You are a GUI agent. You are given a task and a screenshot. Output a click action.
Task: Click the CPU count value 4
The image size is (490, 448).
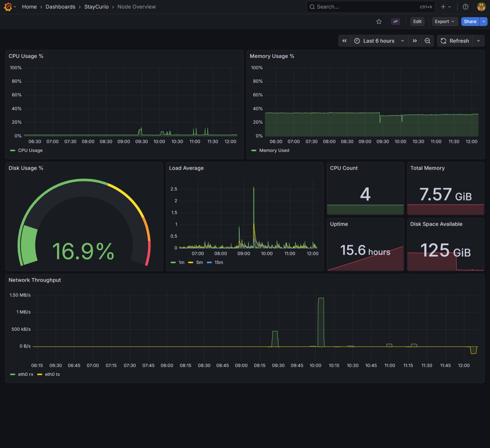[365, 194]
